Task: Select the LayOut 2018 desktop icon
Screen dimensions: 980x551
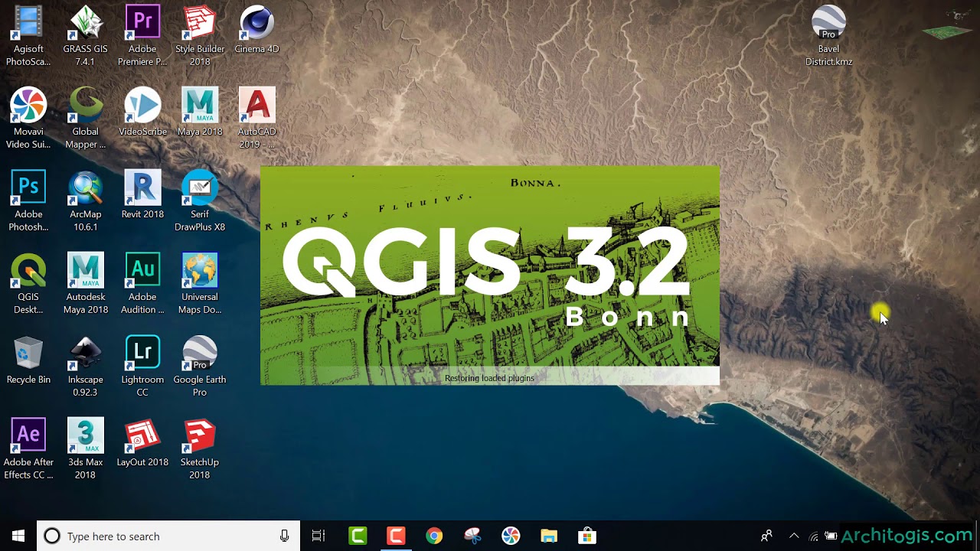Action: 142,442
